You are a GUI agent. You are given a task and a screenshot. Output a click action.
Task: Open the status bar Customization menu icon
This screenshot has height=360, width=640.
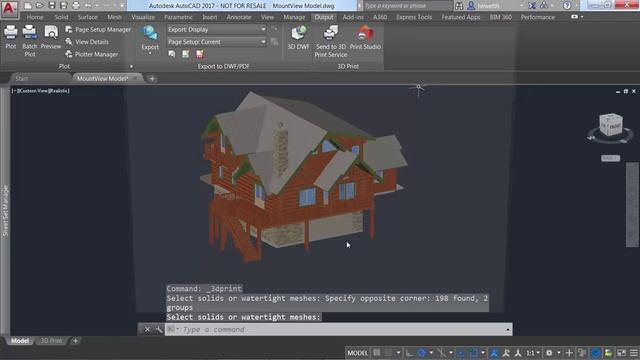tap(634, 353)
